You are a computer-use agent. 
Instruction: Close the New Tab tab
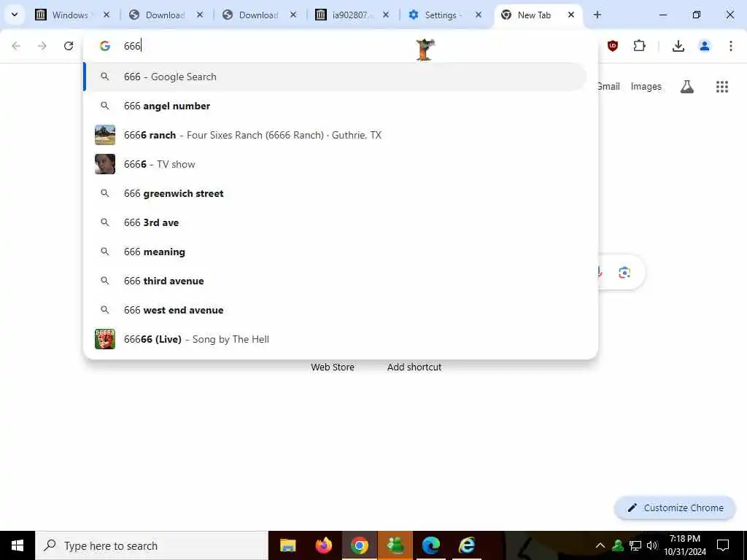point(571,15)
